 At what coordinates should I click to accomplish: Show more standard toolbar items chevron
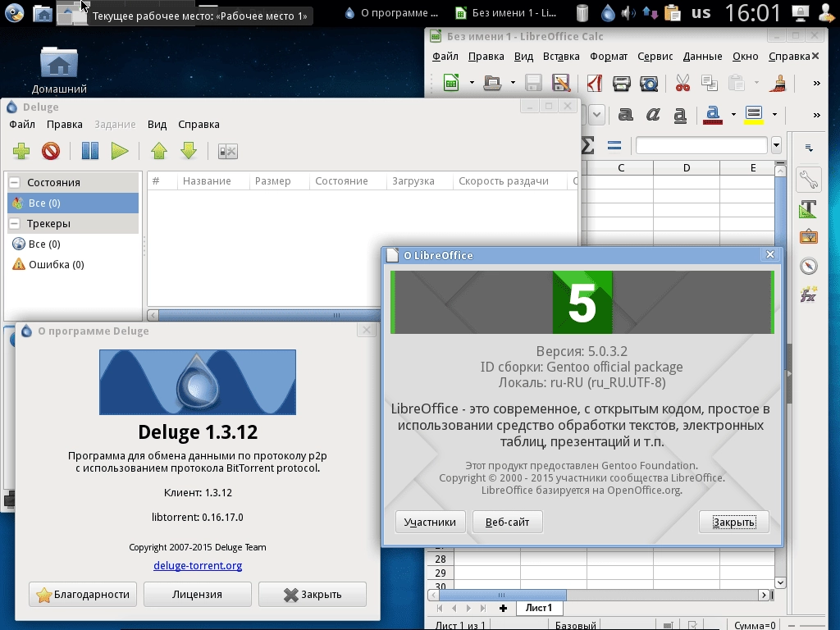click(x=816, y=83)
